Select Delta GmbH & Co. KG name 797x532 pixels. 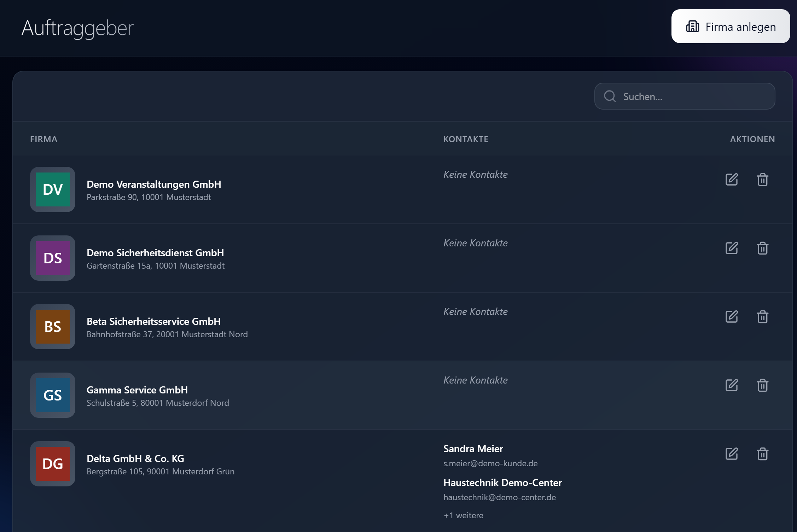pos(135,458)
